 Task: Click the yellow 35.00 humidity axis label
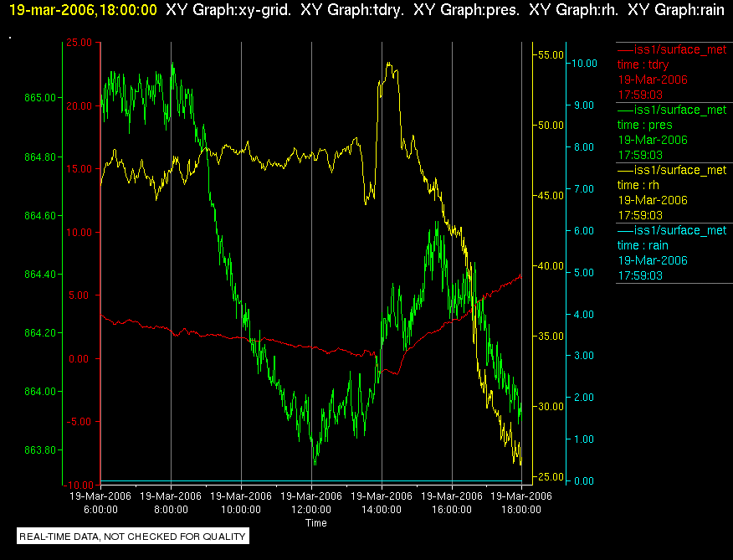(551, 336)
